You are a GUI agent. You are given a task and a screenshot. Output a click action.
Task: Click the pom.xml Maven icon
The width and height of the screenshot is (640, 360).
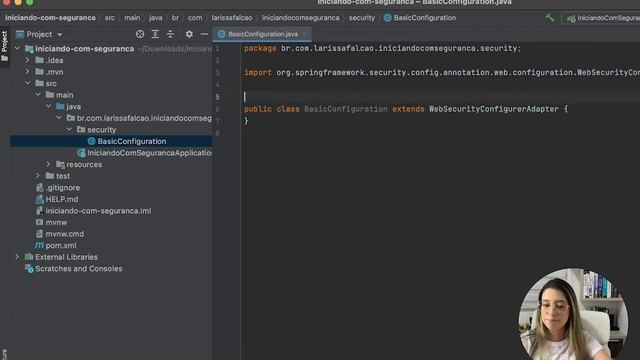point(39,245)
